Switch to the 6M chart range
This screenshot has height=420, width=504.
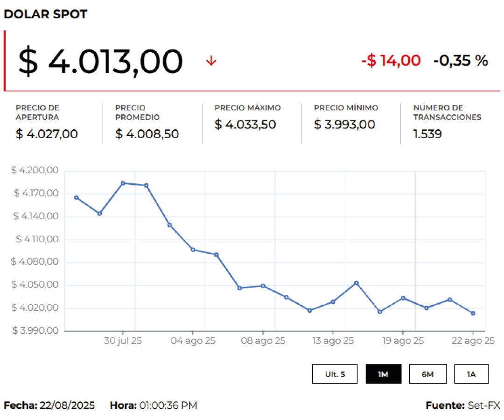[427, 374]
